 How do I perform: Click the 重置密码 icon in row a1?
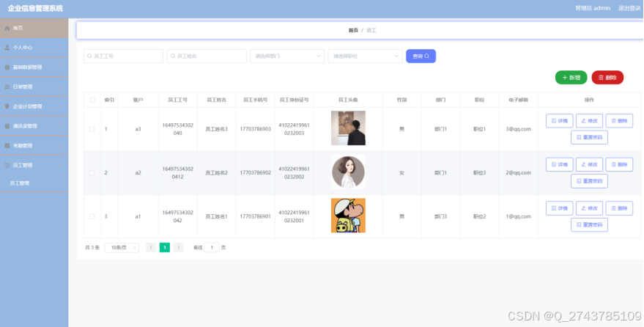point(579,225)
